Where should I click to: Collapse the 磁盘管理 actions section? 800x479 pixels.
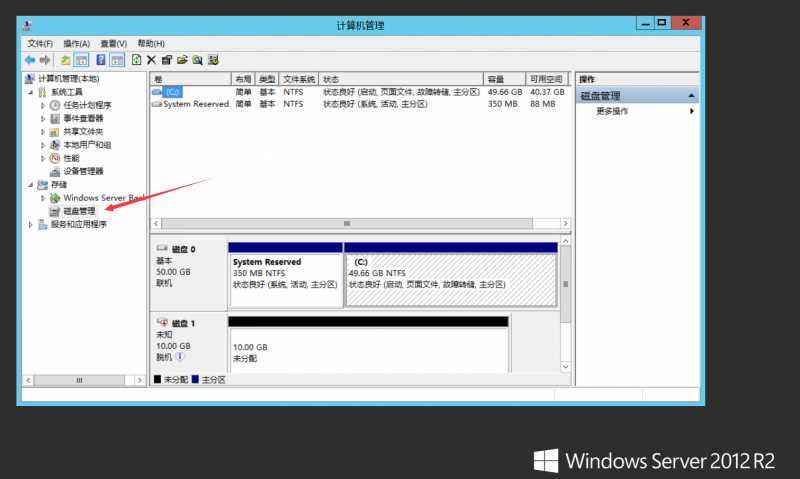tap(691, 96)
